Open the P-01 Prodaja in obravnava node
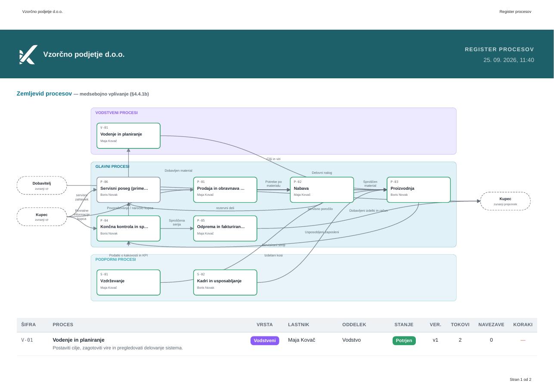 click(225, 190)
